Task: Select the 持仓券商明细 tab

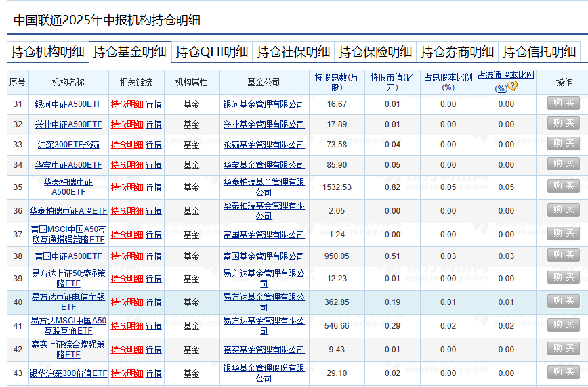Action: (x=457, y=51)
